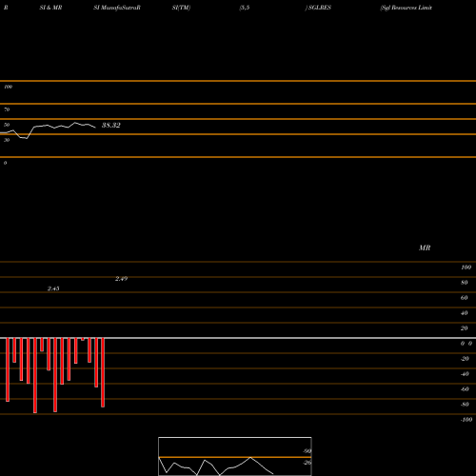Image resolution: width=476 pixels, height=476 pixels.
Task: Click the mini chart thumbnail at bottom
Action: (x=235, y=456)
